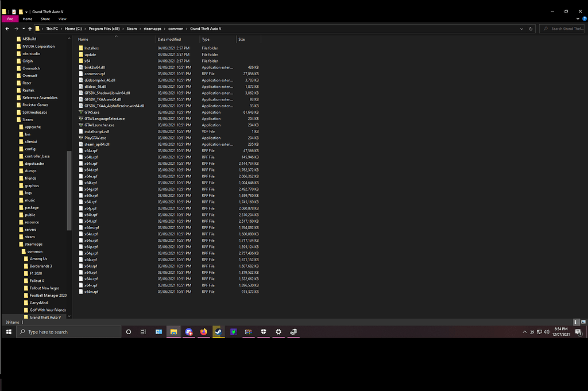Select Football Manager 2020 in the tree
Image resolution: width=588 pixels, height=391 pixels.
click(x=48, y=296)
